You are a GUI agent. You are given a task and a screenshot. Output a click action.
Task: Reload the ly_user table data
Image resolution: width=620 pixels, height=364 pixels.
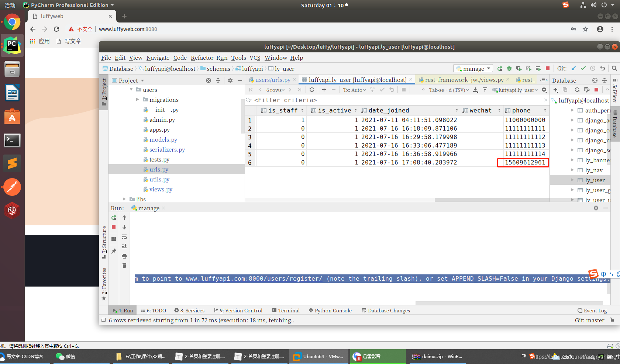(x=312, y=90)
